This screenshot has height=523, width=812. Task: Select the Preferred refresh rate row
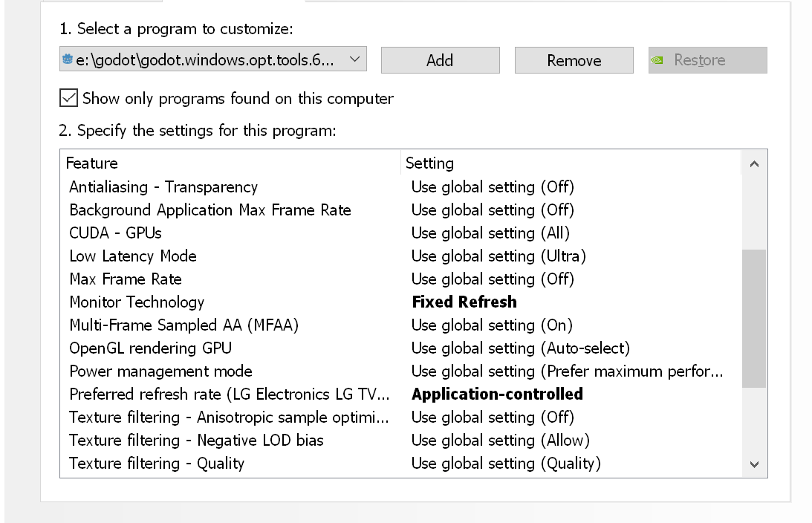point(223,394)
